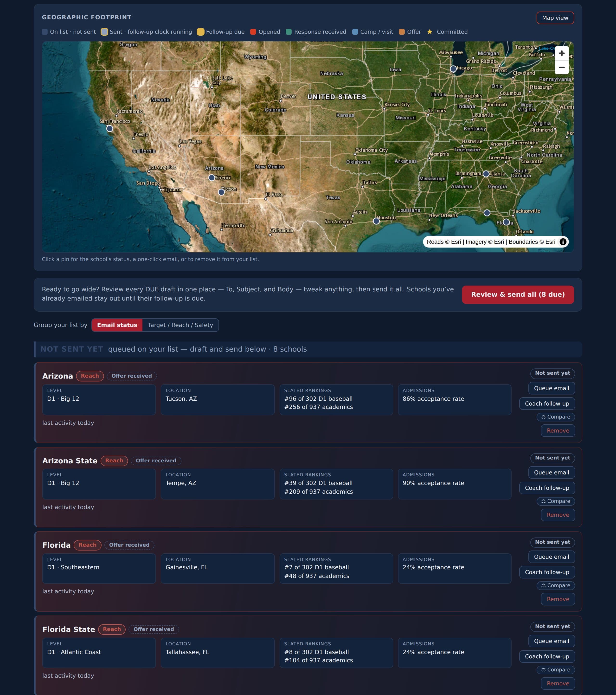Compare the Arizona school

click(x=556, y=417)
